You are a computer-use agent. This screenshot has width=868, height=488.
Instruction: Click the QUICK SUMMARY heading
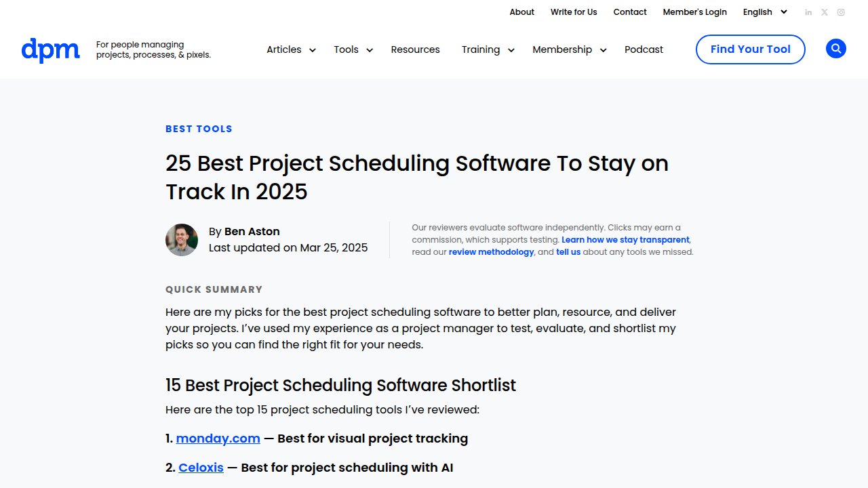(214, 289)
